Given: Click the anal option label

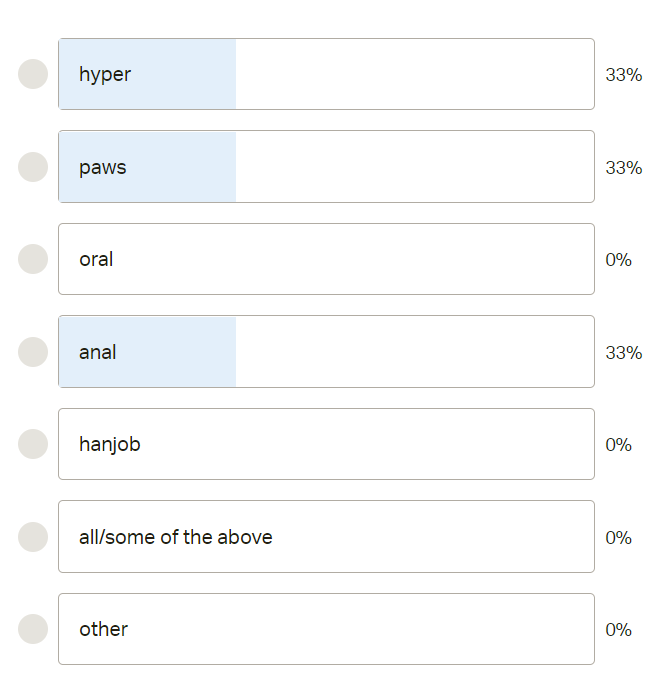Looking at the screenshot, I should tap(98, 352).
